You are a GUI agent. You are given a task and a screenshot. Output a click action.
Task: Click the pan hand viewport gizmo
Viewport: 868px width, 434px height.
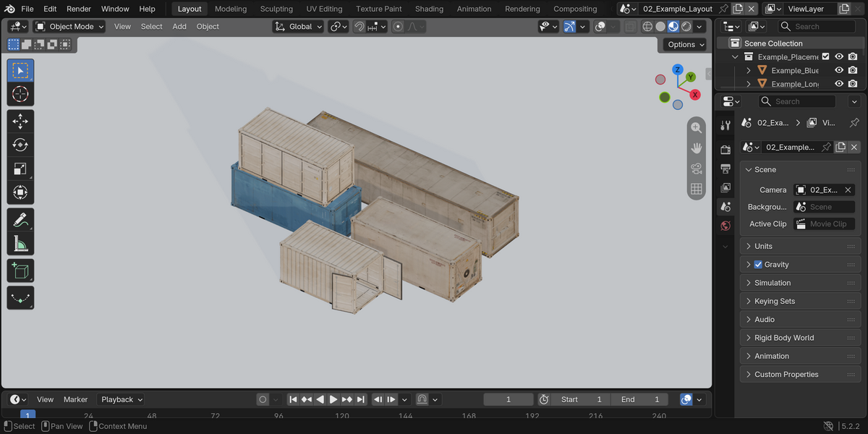point(697,148)
